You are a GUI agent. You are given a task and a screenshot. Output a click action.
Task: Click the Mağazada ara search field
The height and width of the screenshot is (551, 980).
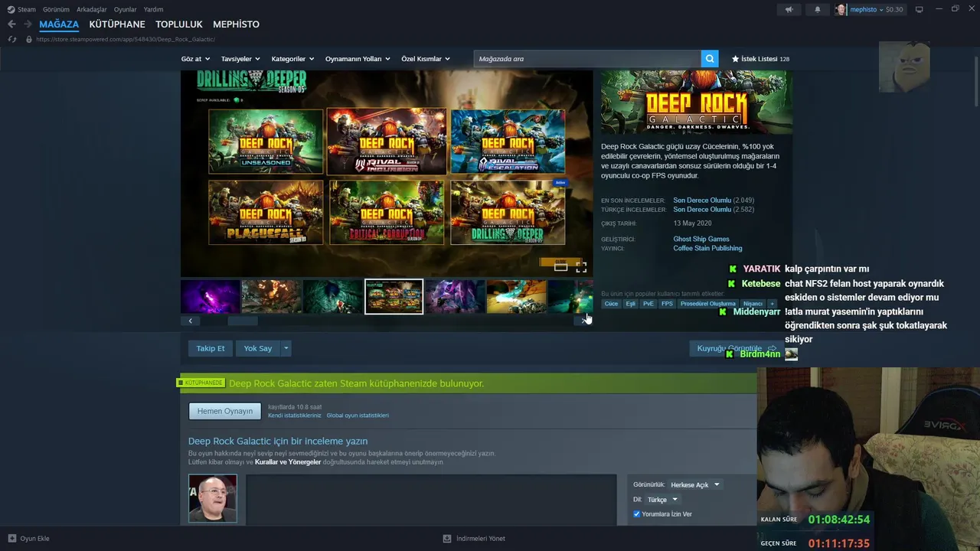pos(587,59)
